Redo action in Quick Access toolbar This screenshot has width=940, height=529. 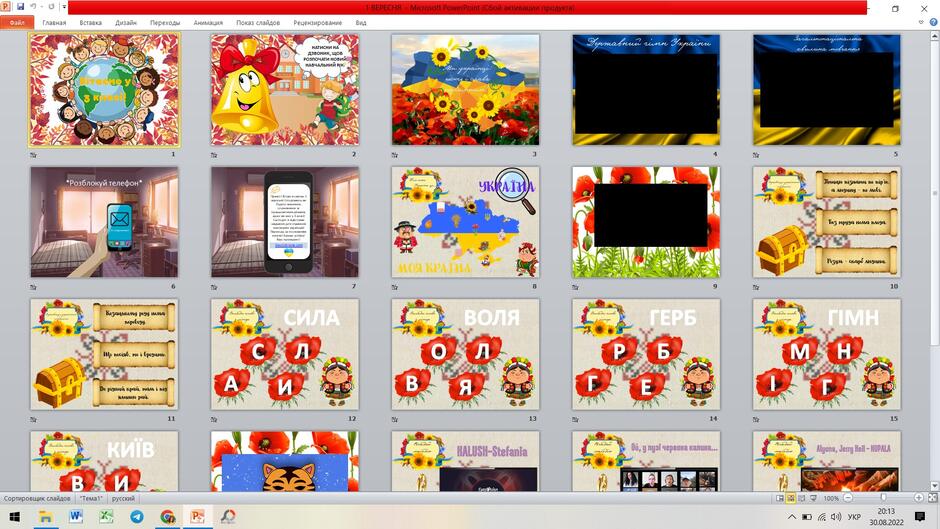(x=52, y=7)
